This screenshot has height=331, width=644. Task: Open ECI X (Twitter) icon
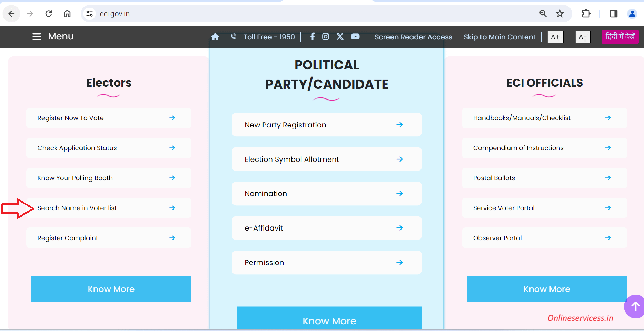tap(340, 37)
